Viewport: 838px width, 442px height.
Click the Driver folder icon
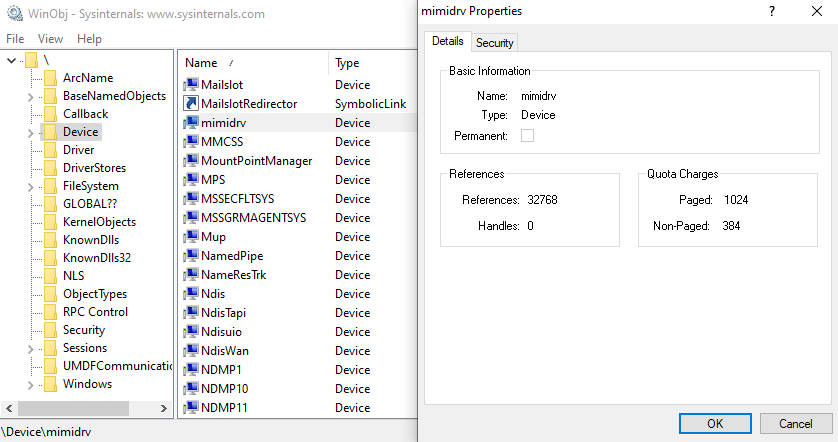tap(51, 150)
